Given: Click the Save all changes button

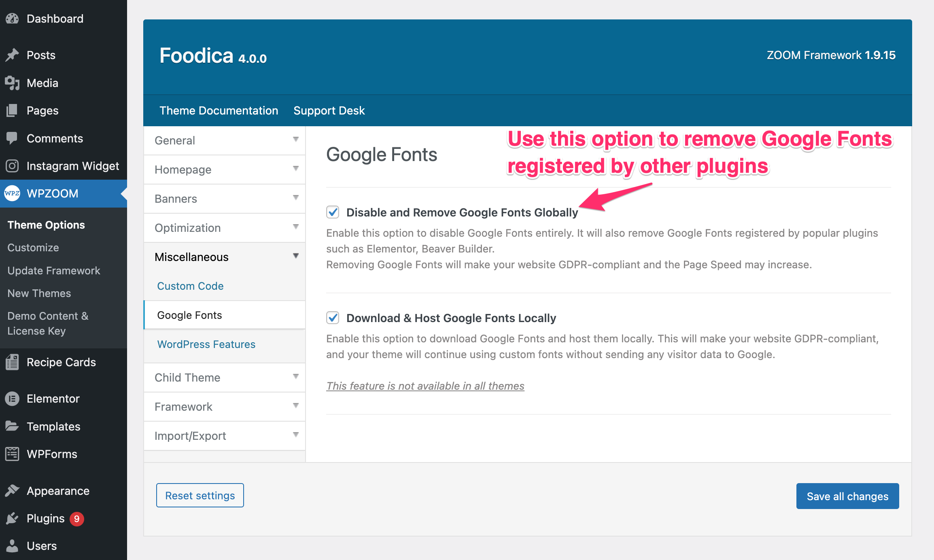Looking at the screenshot, I should [x=847, y=496].
